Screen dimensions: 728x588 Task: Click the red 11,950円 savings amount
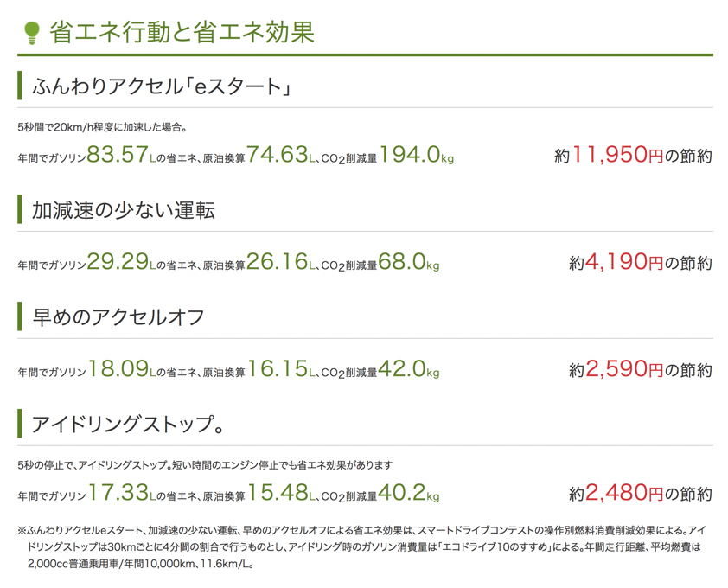click(616, 155)
